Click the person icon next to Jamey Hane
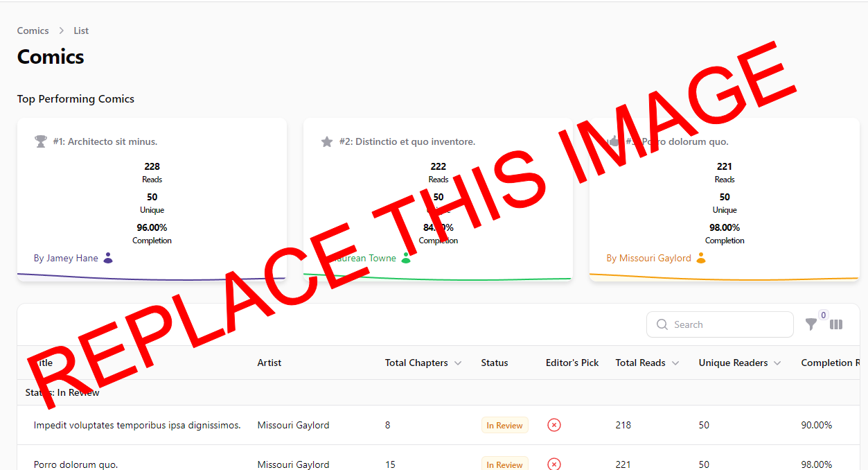Screen dimensions: 868x470 pyautogui.click(x=109, y=257)
